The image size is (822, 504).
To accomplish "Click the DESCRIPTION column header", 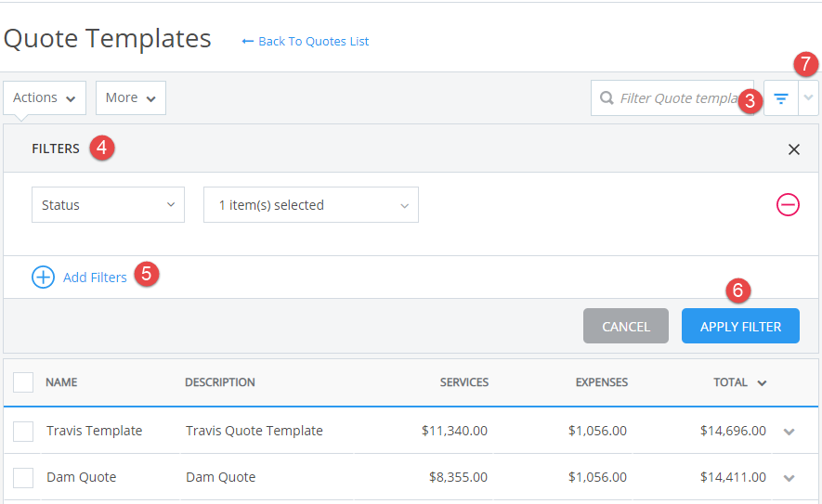I will coord(219,382).
